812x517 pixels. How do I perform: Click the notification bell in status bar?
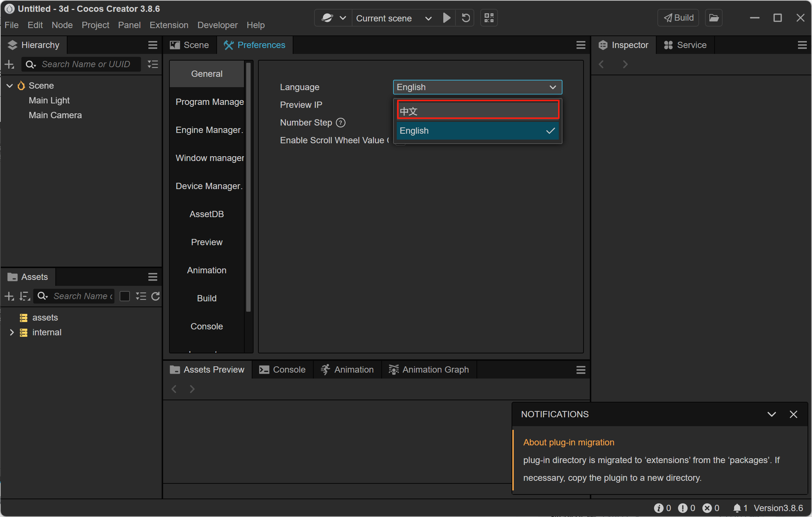(737, 508)
